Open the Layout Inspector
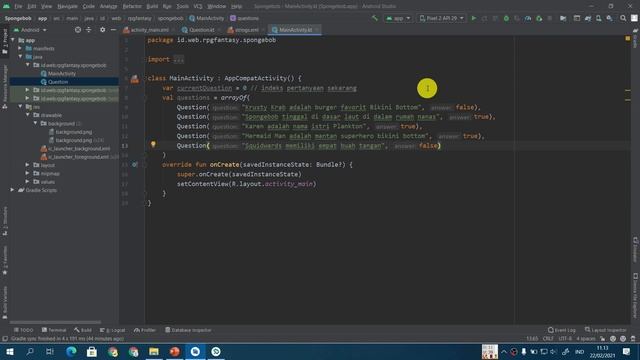The image size is (640, 360). coord(605,330)
